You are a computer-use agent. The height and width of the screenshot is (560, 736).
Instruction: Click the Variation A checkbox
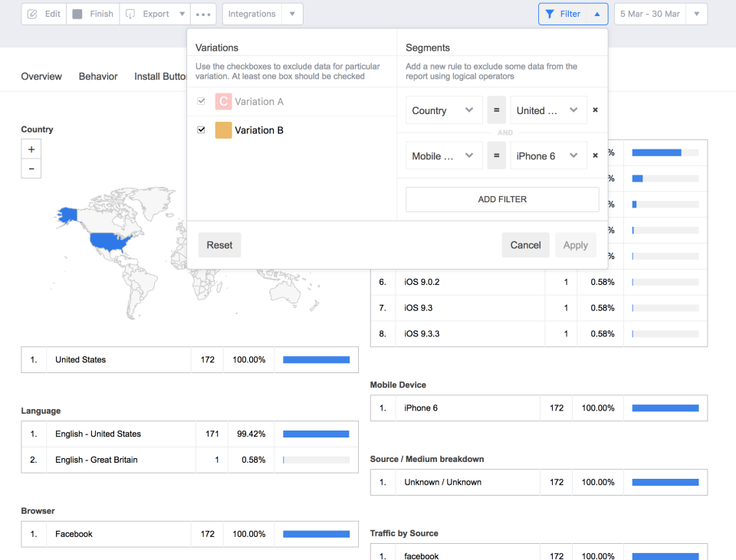coord(201,100)
